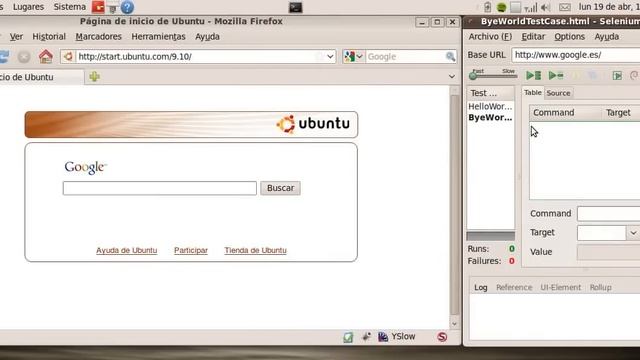640x360 pixels.
Task: Reload the page in Firefox
Action: (4, 56)
